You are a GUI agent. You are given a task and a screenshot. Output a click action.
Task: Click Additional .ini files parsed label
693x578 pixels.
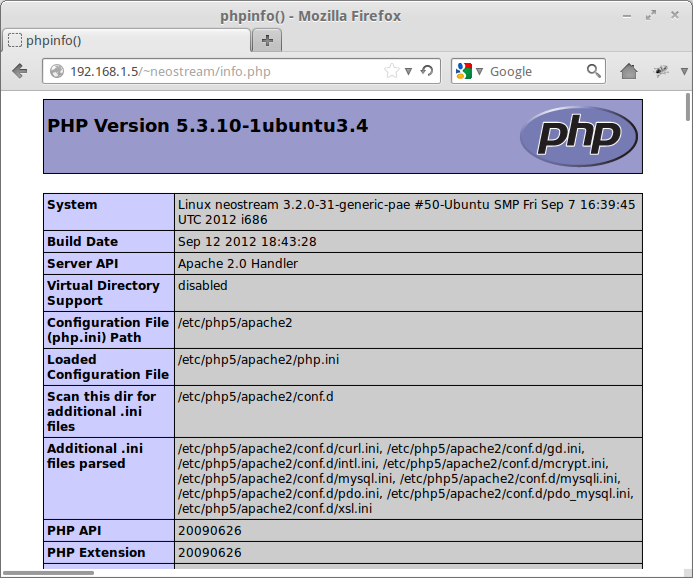(x=95, y=456)
